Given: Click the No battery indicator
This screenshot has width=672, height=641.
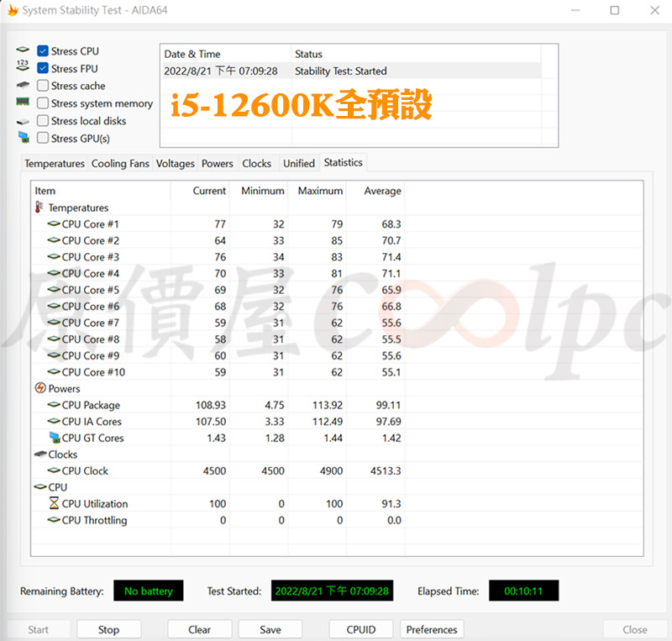Looking at the screenshot, I should click(149, 591).
